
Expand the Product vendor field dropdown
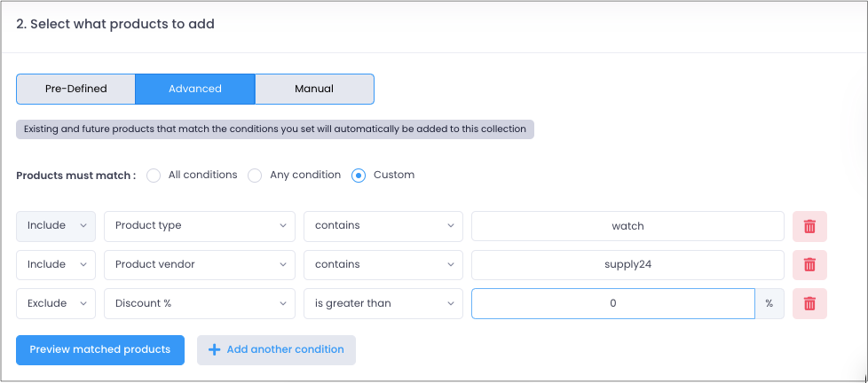(200, 265)
